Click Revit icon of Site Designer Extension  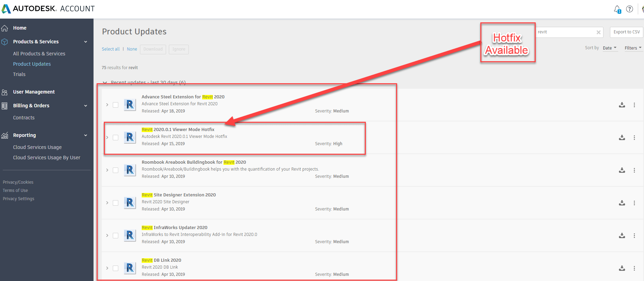click(130, 203)
